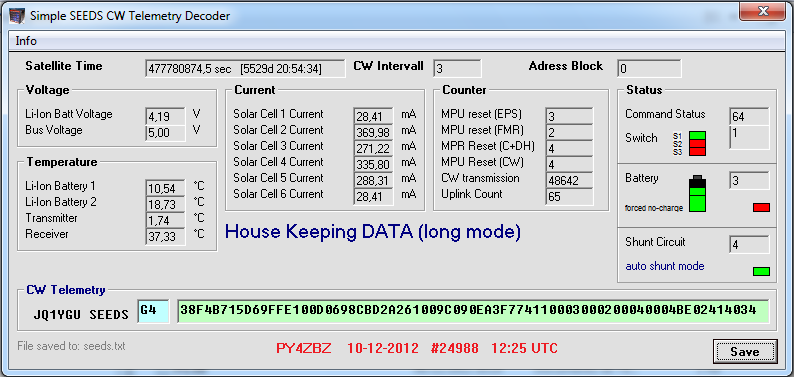Close the telemetry decoder window
Image resolution: width=794 pixels, height=377 pixels.
(x=762, y=12)
